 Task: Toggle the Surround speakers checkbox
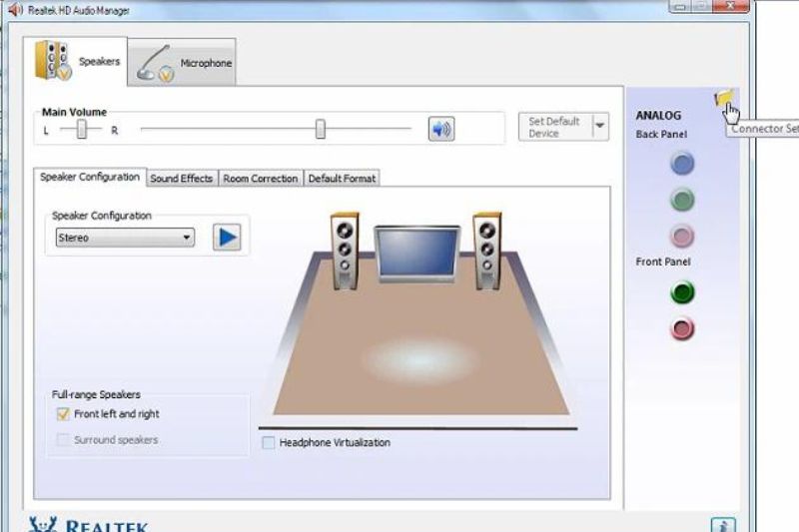63,439
